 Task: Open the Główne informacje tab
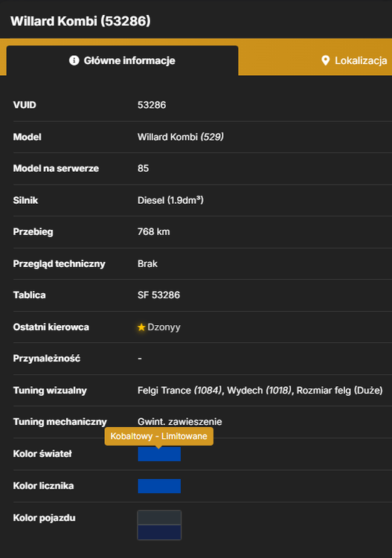pos(123,60)
